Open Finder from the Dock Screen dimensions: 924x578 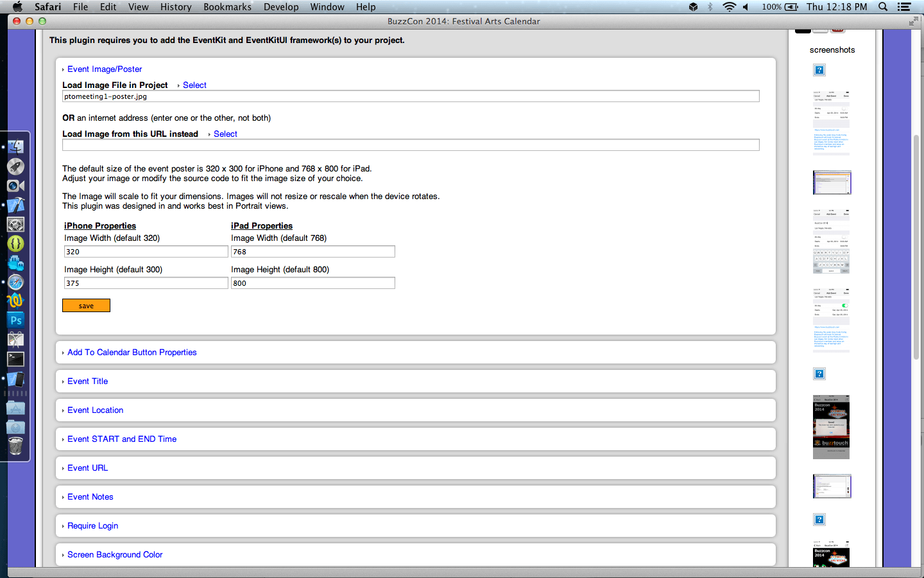click(15, 147)
